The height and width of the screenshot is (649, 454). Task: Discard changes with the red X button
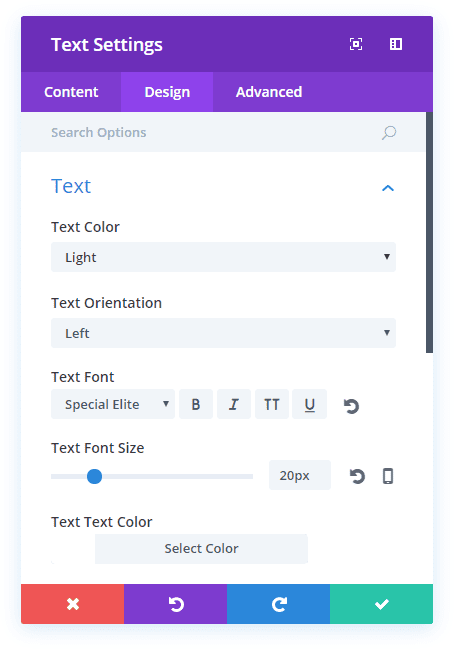coord(72,604)
